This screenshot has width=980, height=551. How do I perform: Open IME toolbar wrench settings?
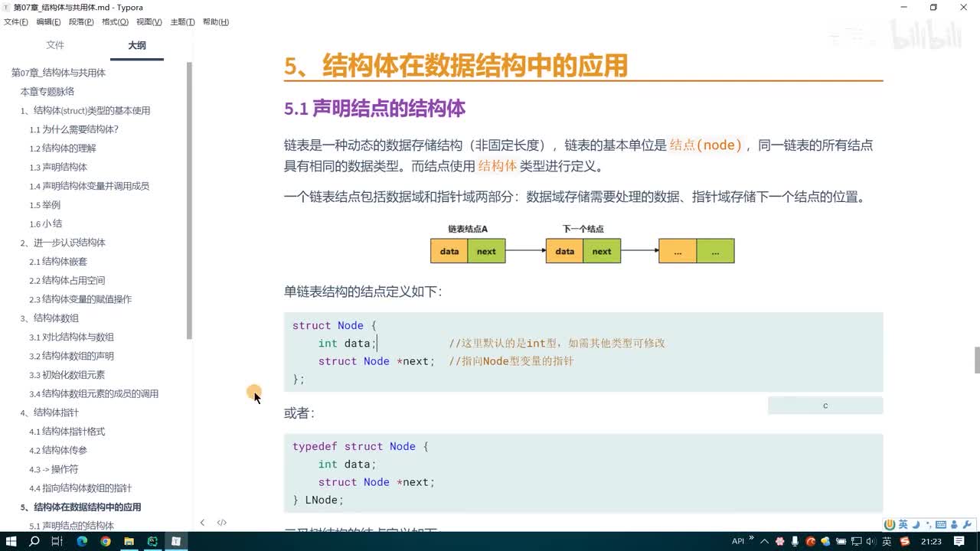point(967,525)
